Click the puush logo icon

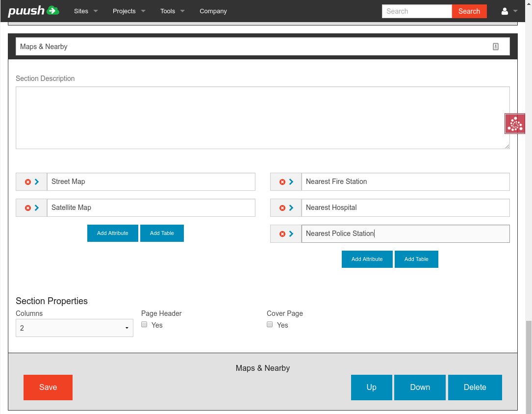[x=53, y=11]
